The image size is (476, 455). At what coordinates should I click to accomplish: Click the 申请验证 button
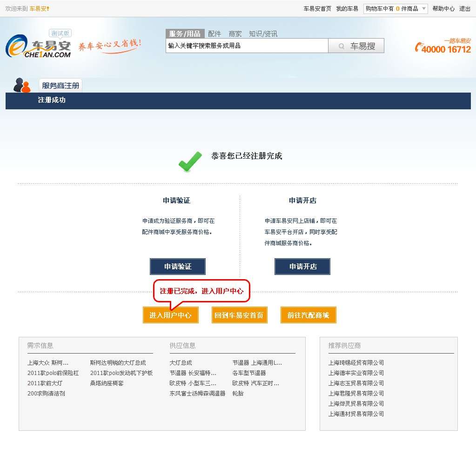coord(178,267)
